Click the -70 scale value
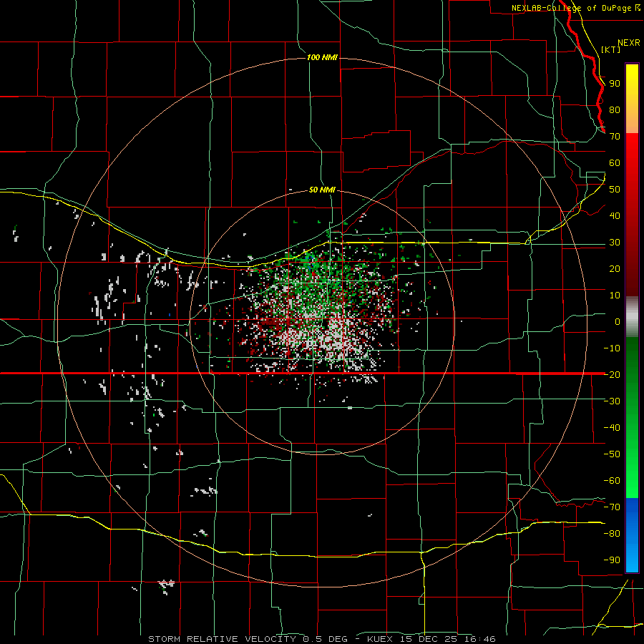 [612, 507]
